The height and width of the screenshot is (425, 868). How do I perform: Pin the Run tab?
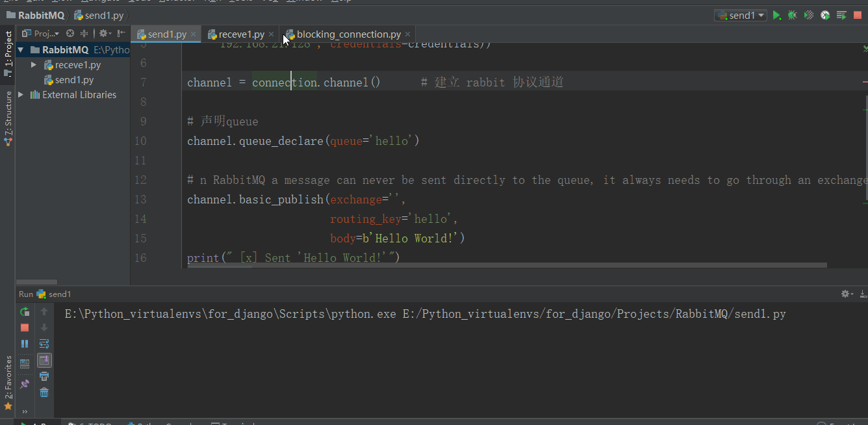coord(25,384)
